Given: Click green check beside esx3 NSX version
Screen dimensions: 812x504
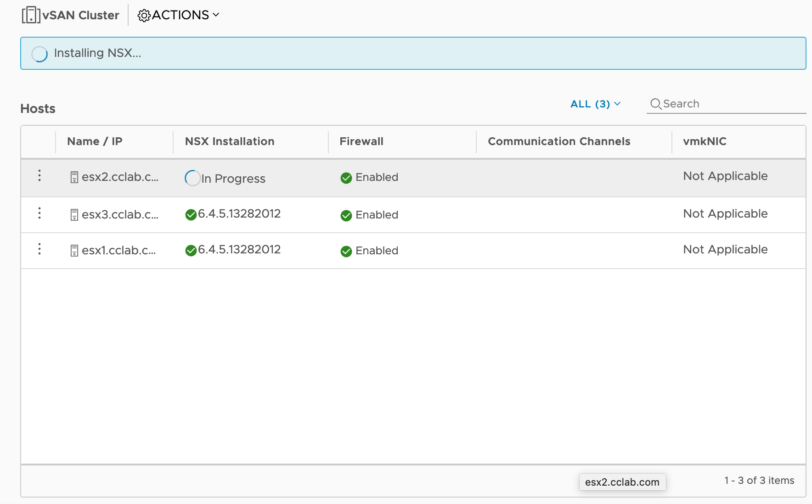Looking at the screenshot, I should [x=191, y=214].
